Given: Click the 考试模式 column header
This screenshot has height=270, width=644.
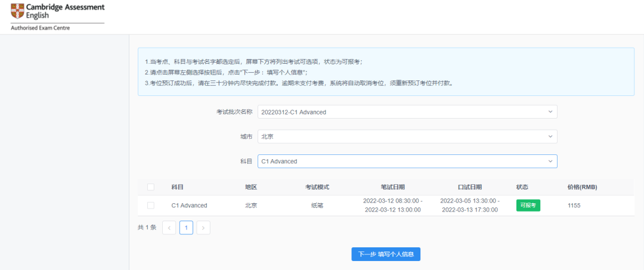Looking at the screenshot, I should point(317,187).
